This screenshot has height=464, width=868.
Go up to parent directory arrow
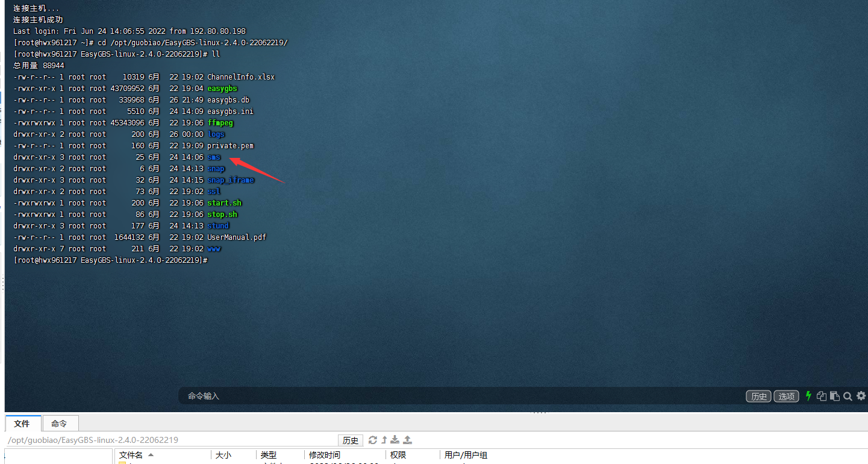click(384, 440)
